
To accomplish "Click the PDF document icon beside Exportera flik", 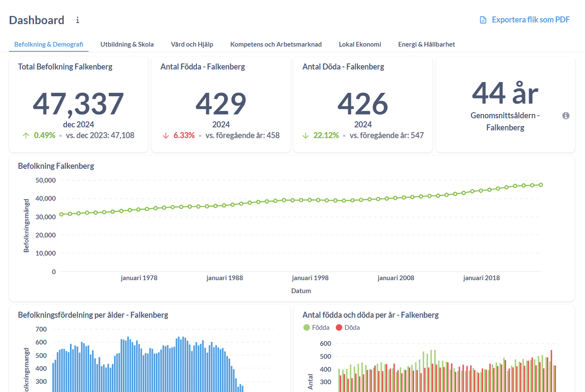I will pos(482,19).
